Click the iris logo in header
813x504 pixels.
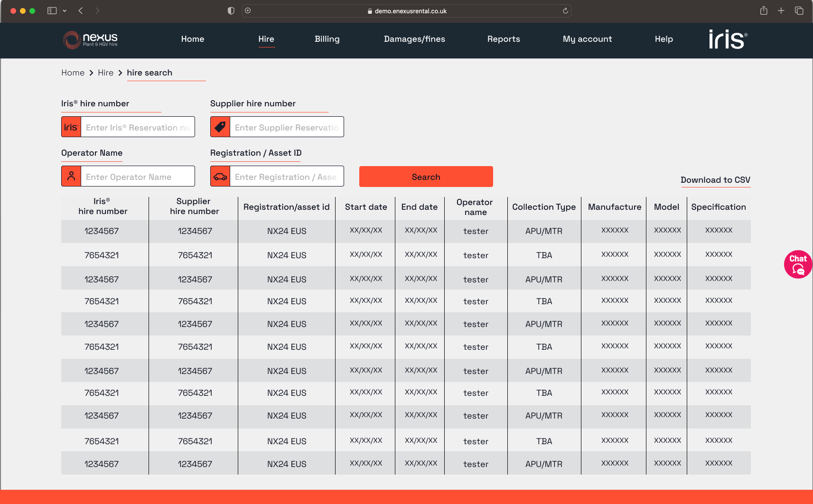pos(728,39)
